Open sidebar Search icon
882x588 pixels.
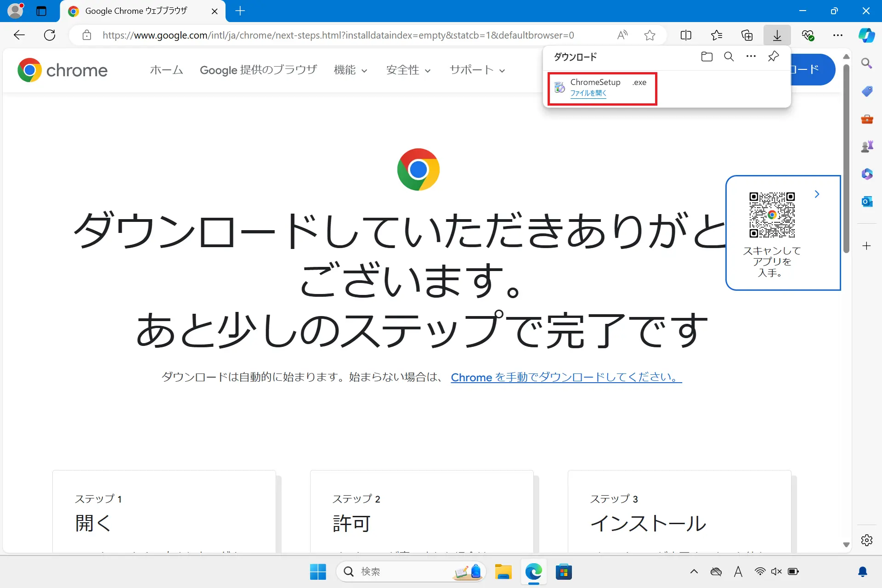(x=867, y=63)
